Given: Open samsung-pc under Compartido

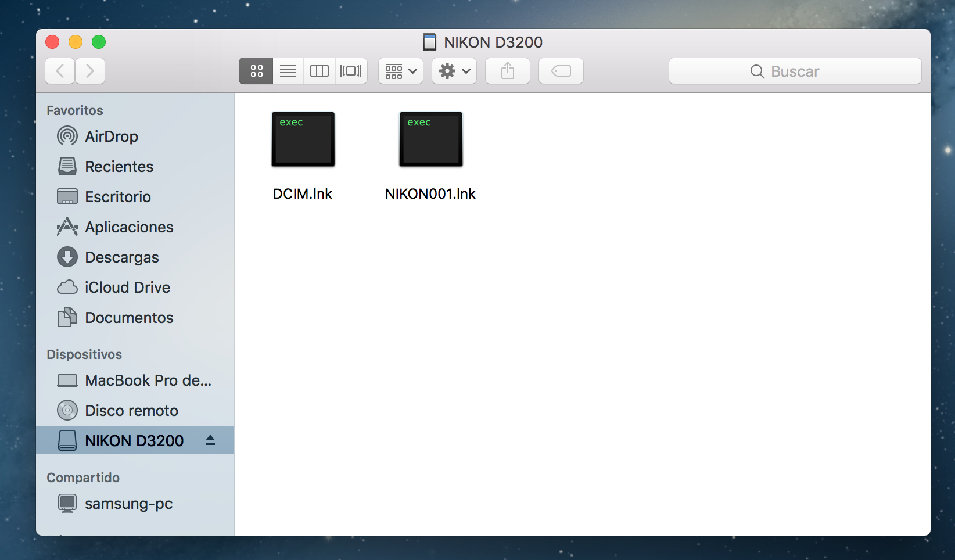Looking at the screenshot, I should (x=129, y=504).
